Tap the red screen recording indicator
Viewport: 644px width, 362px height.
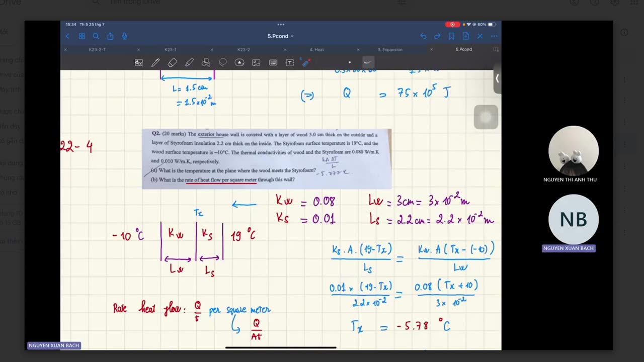pos(452,24)
